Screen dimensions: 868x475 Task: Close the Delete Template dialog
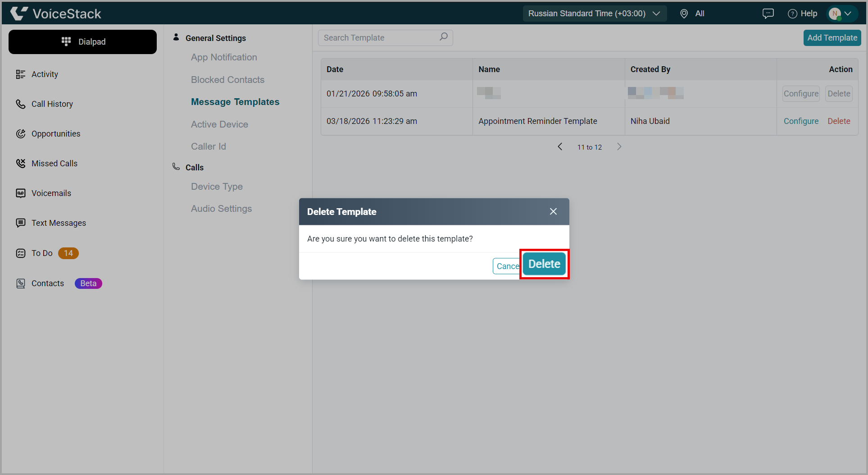[553, 211]
